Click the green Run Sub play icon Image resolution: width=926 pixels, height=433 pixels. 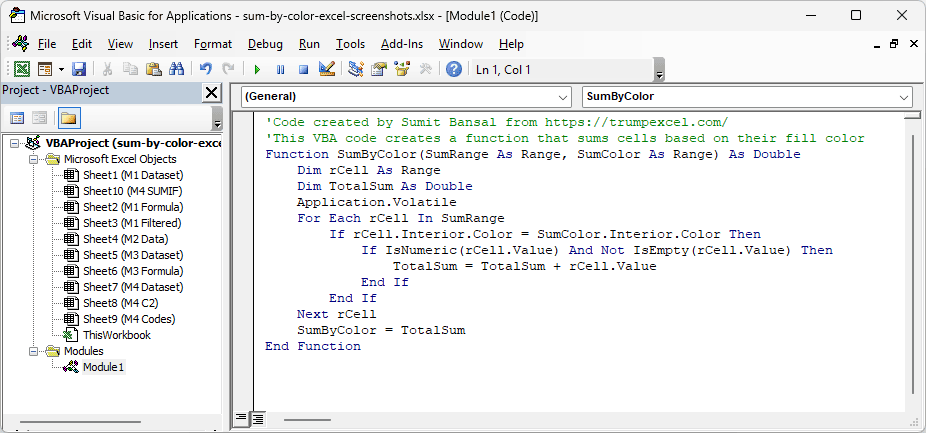(x=257, y=70)
